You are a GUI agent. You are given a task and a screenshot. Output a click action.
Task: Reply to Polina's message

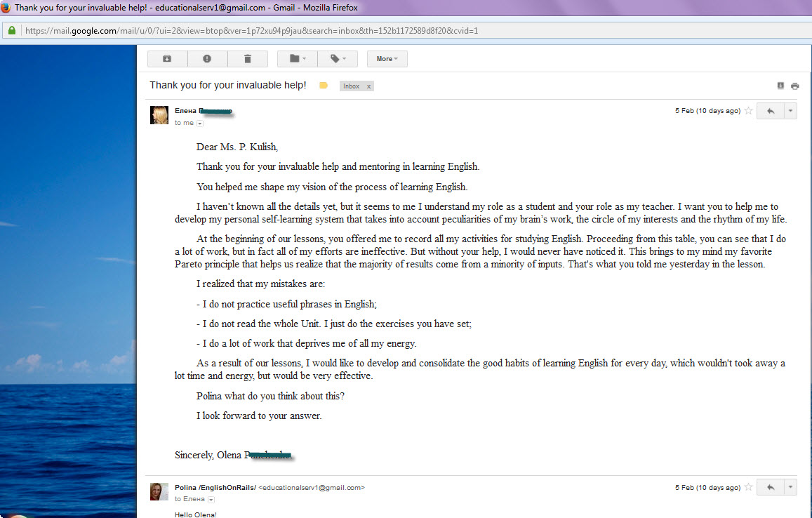tap(771, 487)
